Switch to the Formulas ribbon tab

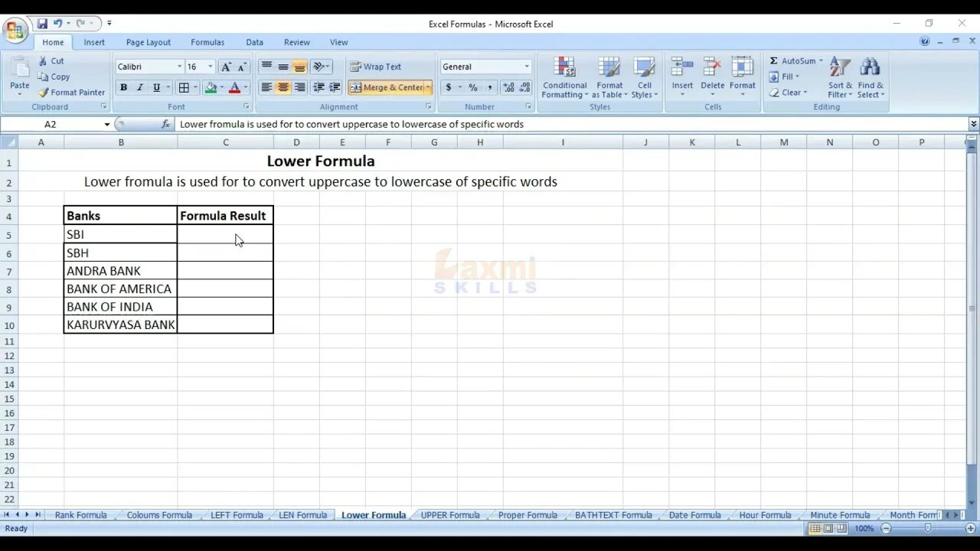207,42
